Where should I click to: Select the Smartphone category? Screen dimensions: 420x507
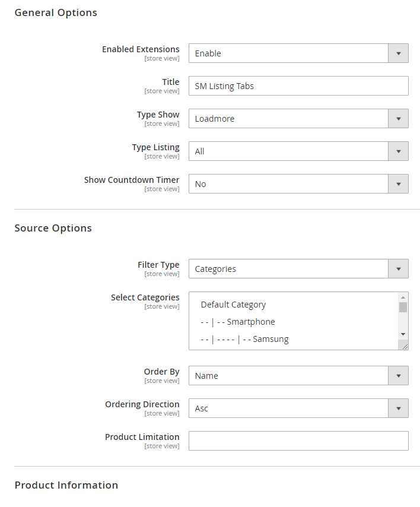tap(250, 322)
